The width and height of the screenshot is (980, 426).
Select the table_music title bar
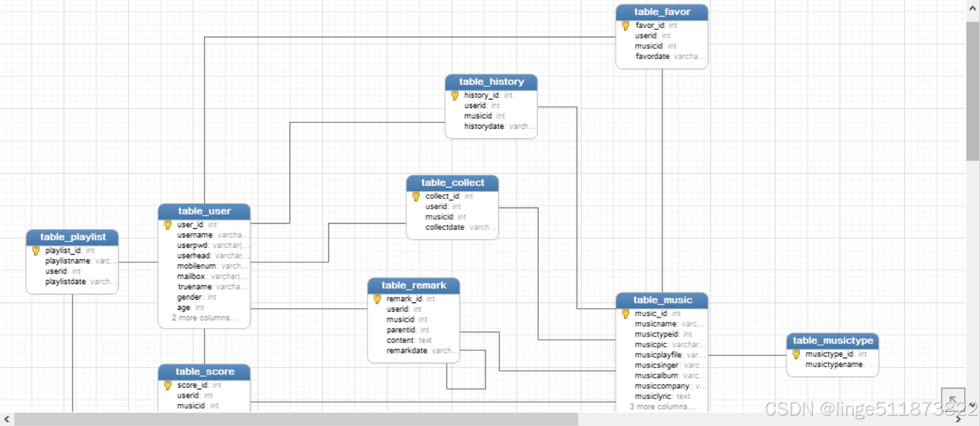[662, 300]
